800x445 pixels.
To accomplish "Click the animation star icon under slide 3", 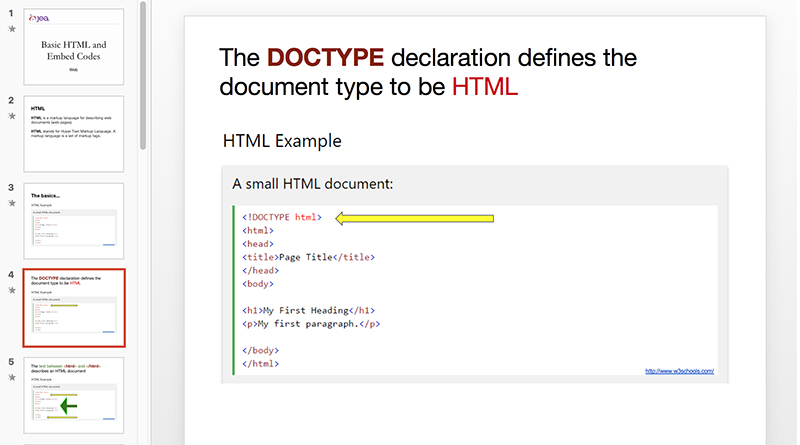I will 12,204.
